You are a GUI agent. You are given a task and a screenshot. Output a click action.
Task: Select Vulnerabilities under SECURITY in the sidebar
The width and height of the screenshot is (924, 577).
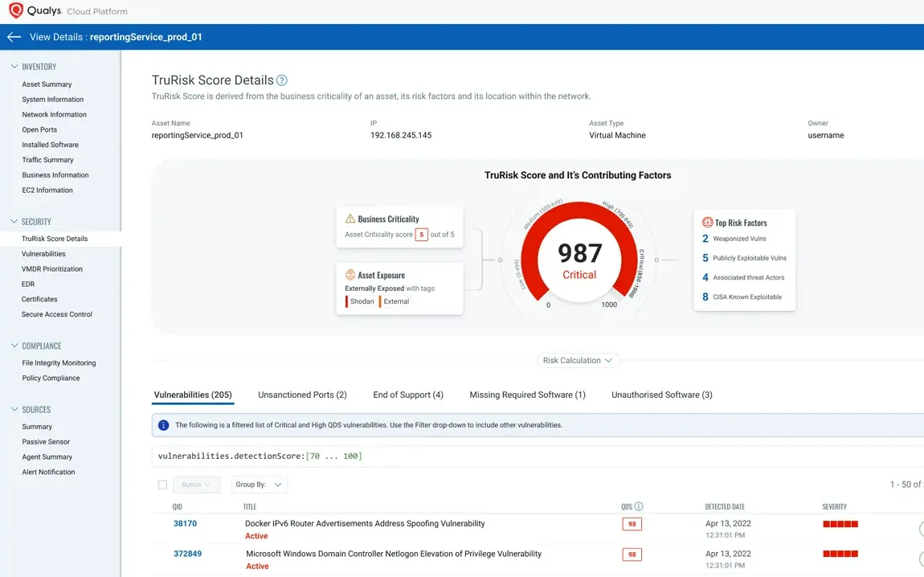[x=43, y=253]
